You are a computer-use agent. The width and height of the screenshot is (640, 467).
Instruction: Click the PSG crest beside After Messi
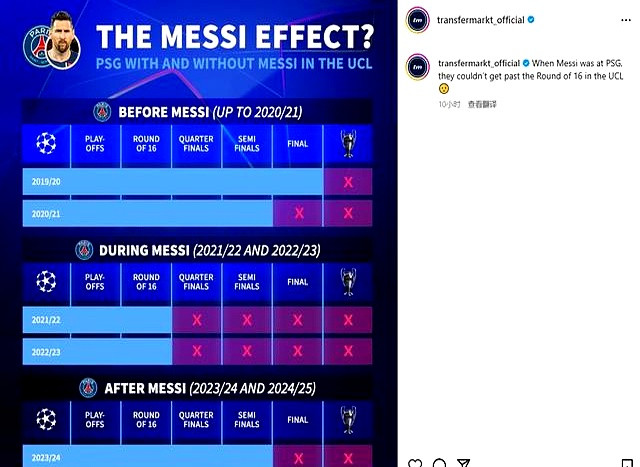(x=88, y=388)
